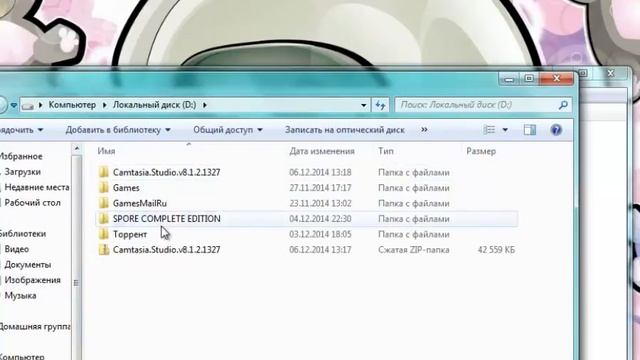Sort by Дата изменения column header
The width and height of the screenshot is (640, 360).
322,151
